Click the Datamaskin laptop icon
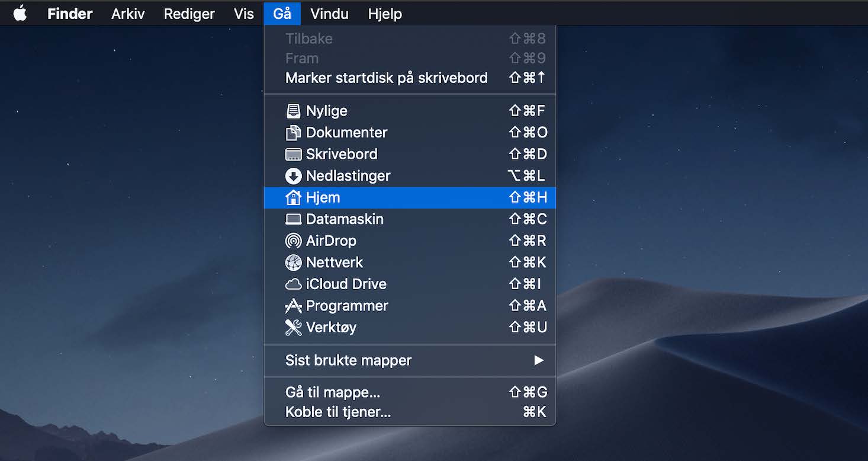 [x=293, y=219]
